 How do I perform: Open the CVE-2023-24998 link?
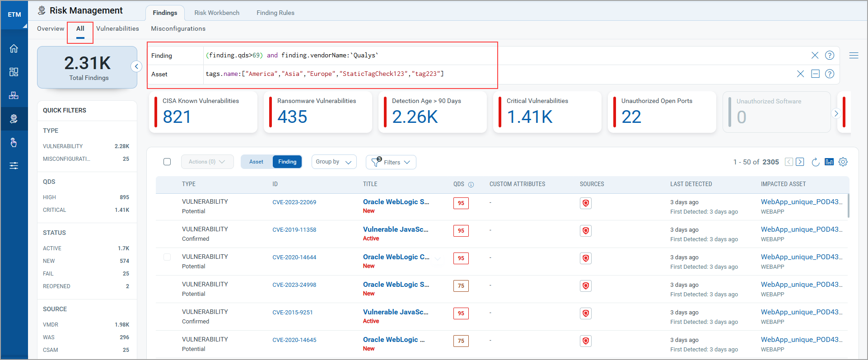[x=294, y=285]
